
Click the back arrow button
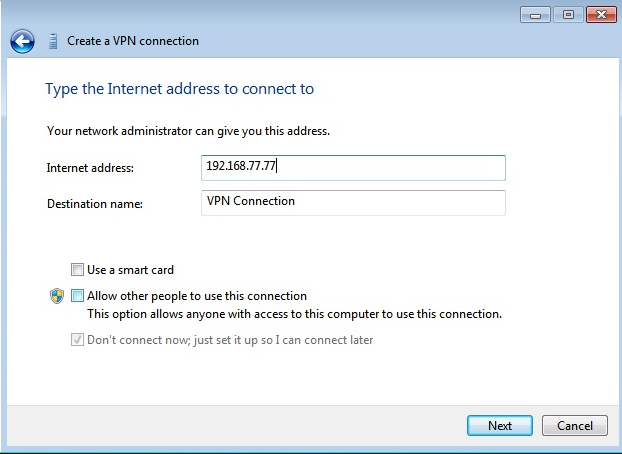point(22,41)
